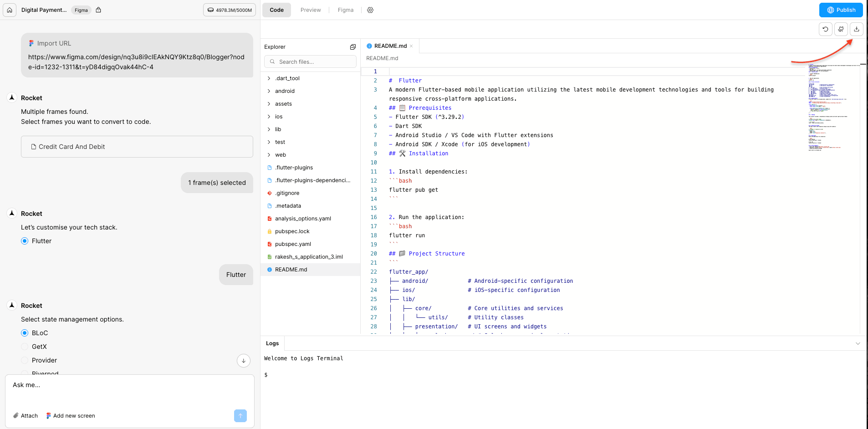868x429 pixels.
Task: Click the .metadata file icon
Action: pyautogui.click(x=269, y=206)
